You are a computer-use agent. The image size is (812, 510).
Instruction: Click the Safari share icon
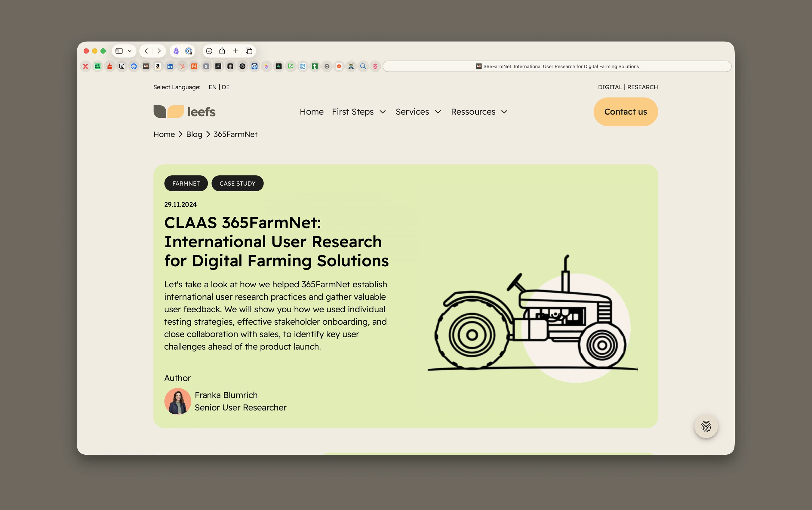point(222,51)
